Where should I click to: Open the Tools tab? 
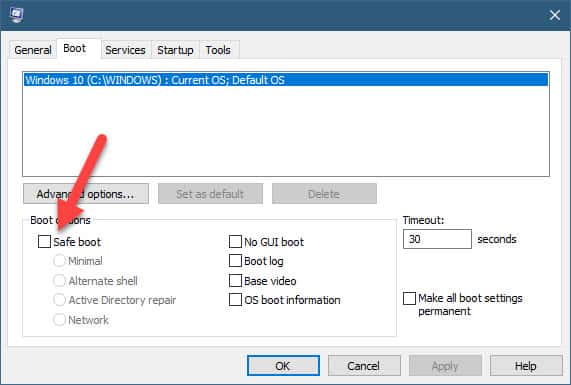(218, 50)
